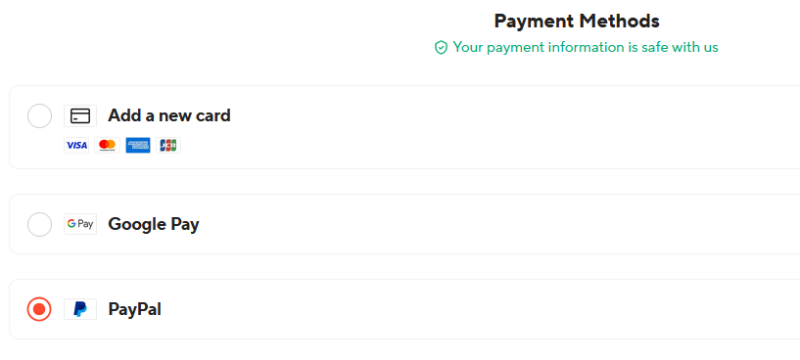800x360 pixels.
Task: Click the Visa logo
Action: [x=77, y=145]
